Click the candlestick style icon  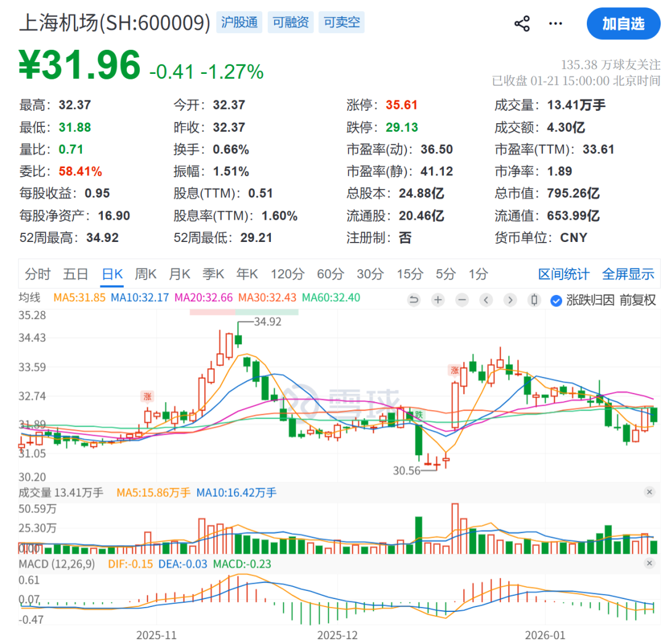[533, 300]
